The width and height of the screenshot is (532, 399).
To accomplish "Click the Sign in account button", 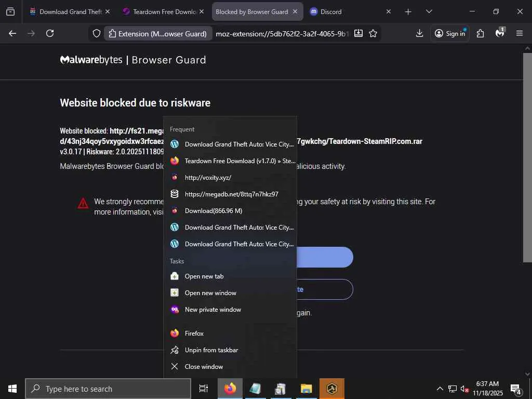I will click(x=450, y=33).
